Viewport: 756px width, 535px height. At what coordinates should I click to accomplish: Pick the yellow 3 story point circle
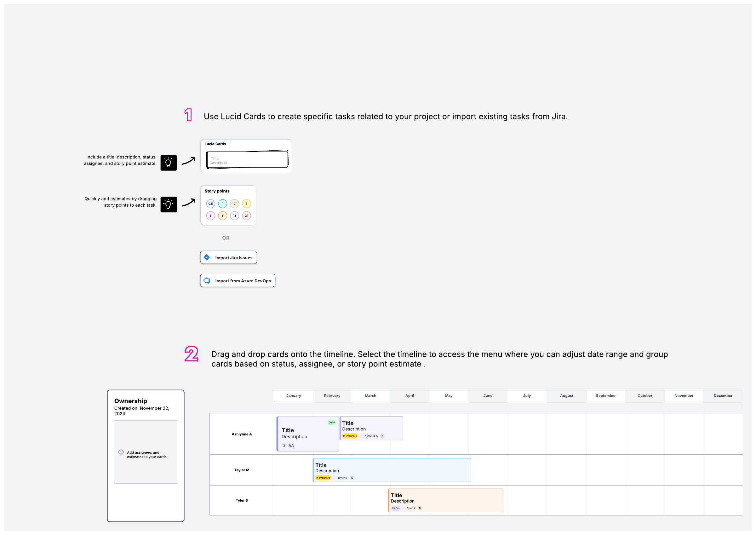click(x=247, y=204)
